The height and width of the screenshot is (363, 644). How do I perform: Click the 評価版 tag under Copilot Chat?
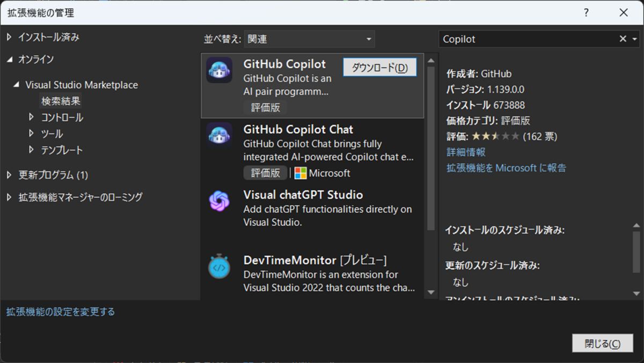tap(266, 173)
